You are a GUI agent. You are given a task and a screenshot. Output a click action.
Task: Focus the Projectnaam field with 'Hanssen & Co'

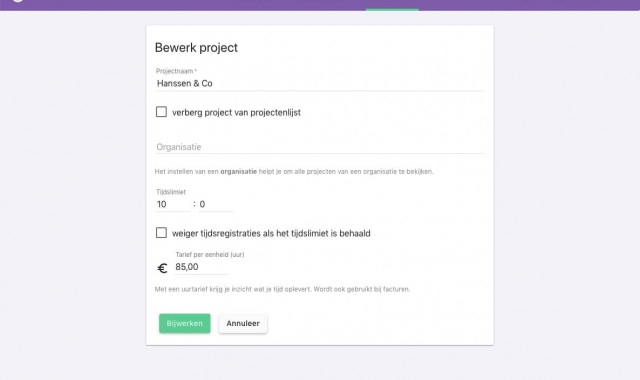point(320,84)
